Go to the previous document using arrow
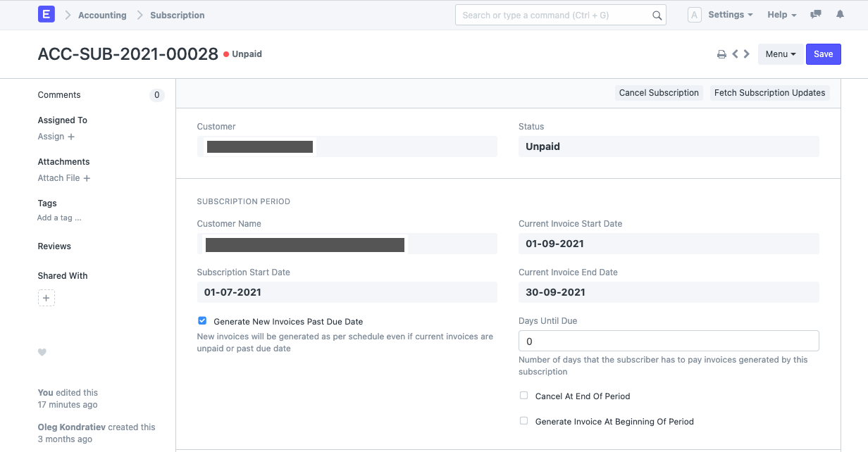 tap(736, 54)
